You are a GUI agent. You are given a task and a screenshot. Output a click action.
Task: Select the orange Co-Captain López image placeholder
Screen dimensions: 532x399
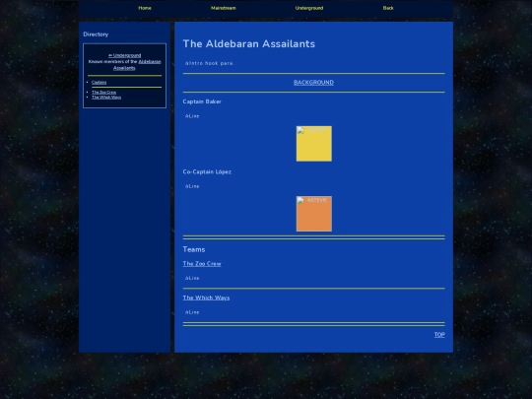point(314,214)
